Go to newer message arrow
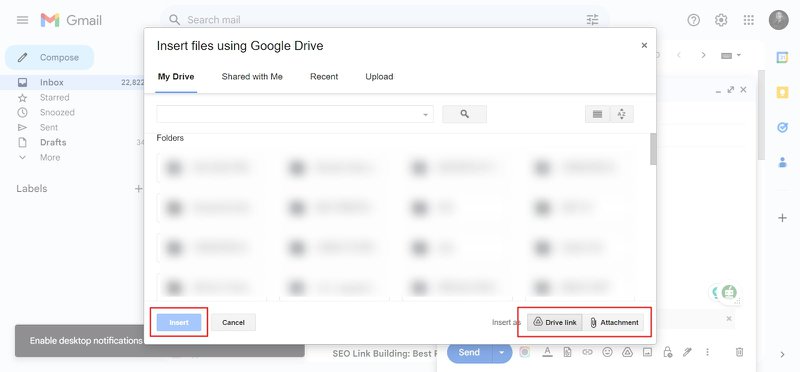800x372 pixels. 679,55
